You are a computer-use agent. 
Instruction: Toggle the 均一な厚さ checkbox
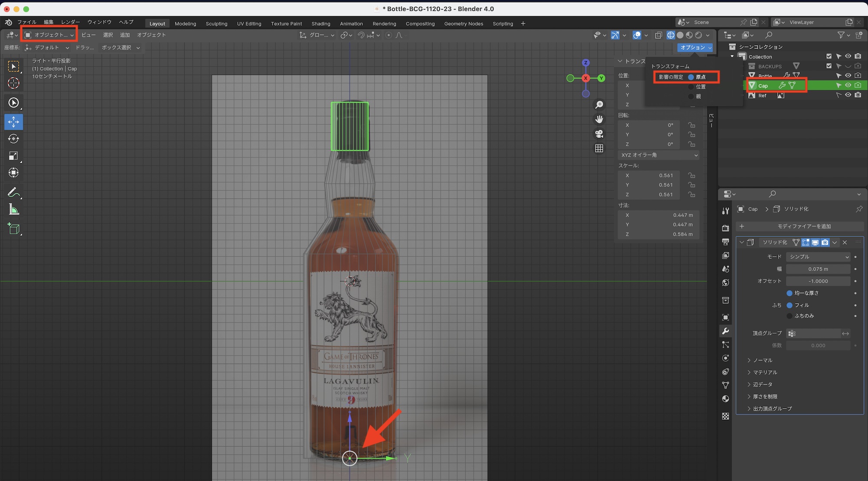[x=789, y=293]
